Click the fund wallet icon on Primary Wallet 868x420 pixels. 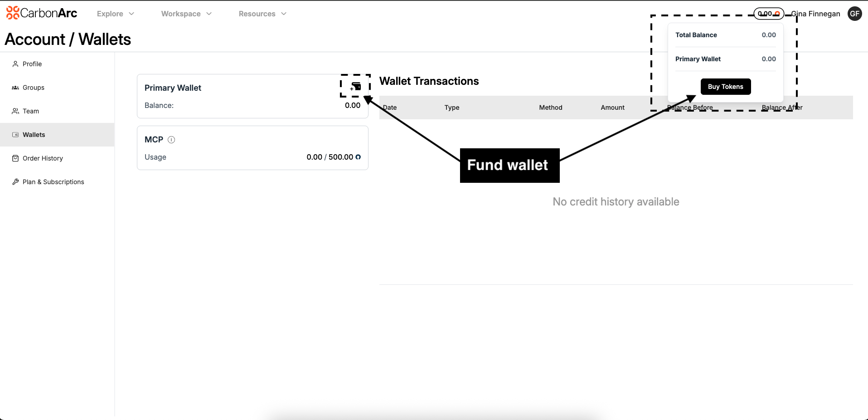point(355,87)
